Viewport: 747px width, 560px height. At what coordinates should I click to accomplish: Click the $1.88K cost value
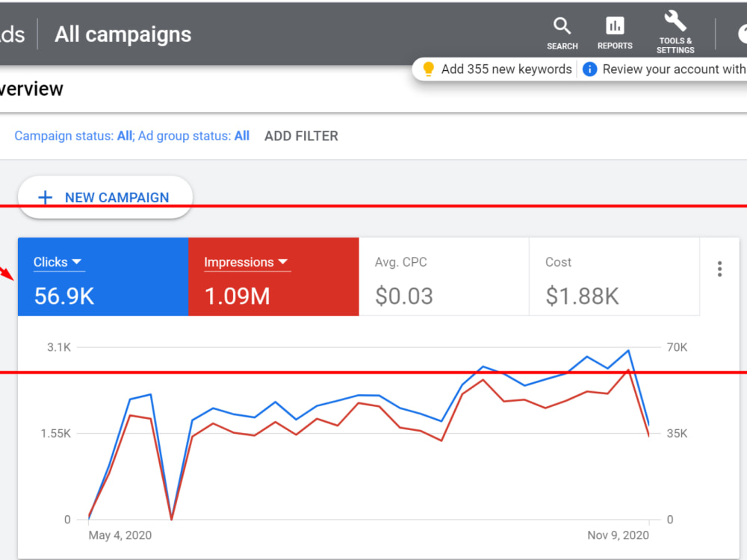[x=582, y=296]
